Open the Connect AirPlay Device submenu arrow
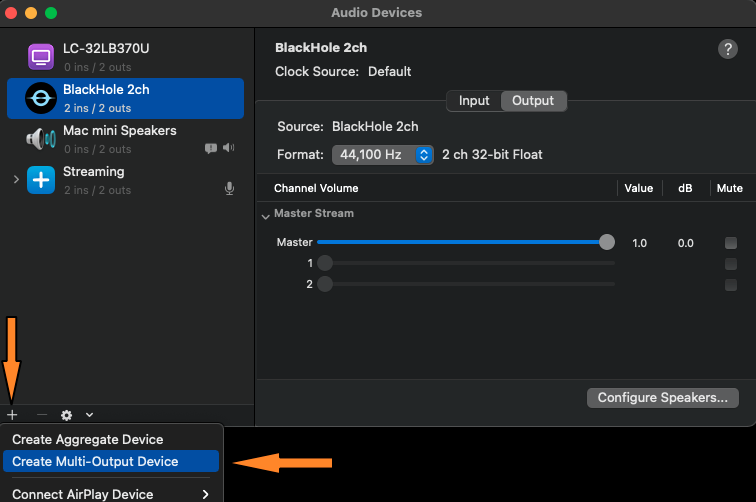 pos(205,494)
